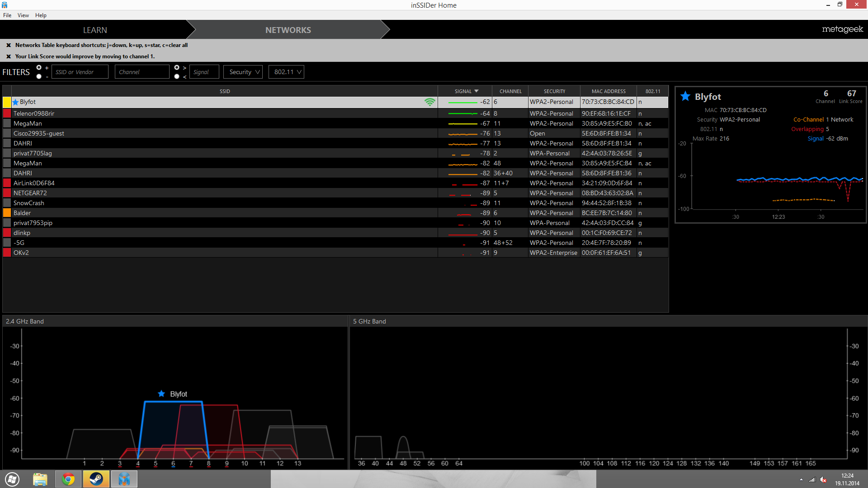Click the 2.4 GHz Band panel title
868x488 pixels.
tap(25, 321)
